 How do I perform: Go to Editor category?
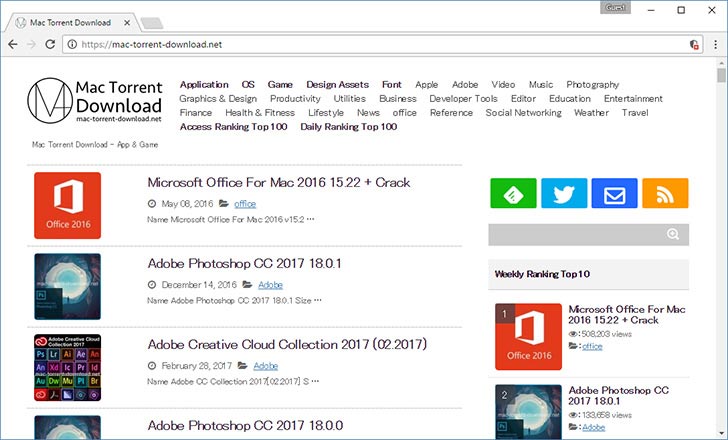point(523,99)
